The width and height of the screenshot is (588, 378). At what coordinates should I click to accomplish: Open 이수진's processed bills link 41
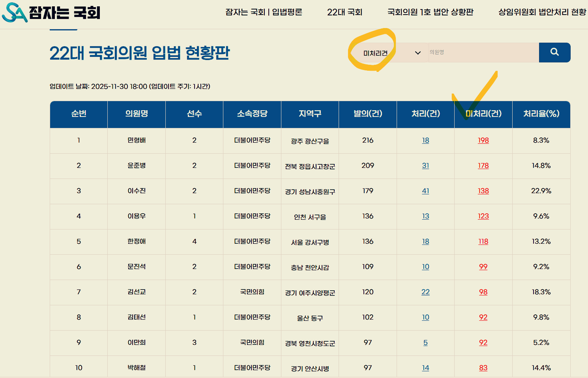[425, 191]
